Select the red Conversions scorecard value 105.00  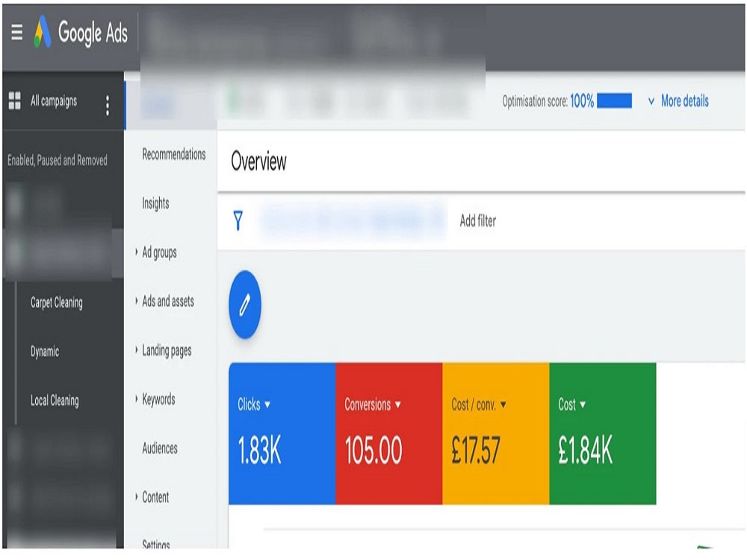[x=373, y=450]
